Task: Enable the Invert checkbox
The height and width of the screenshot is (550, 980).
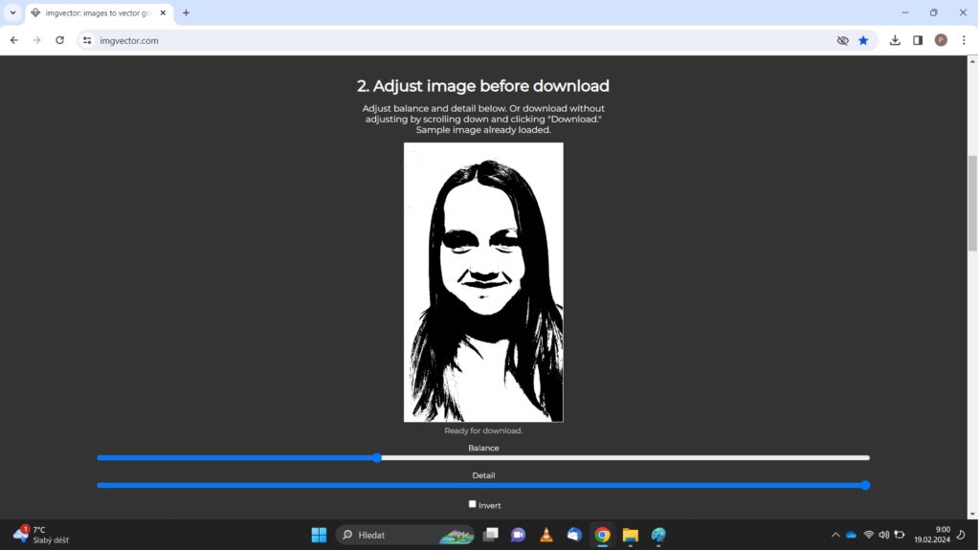Action: click(473, 504)
